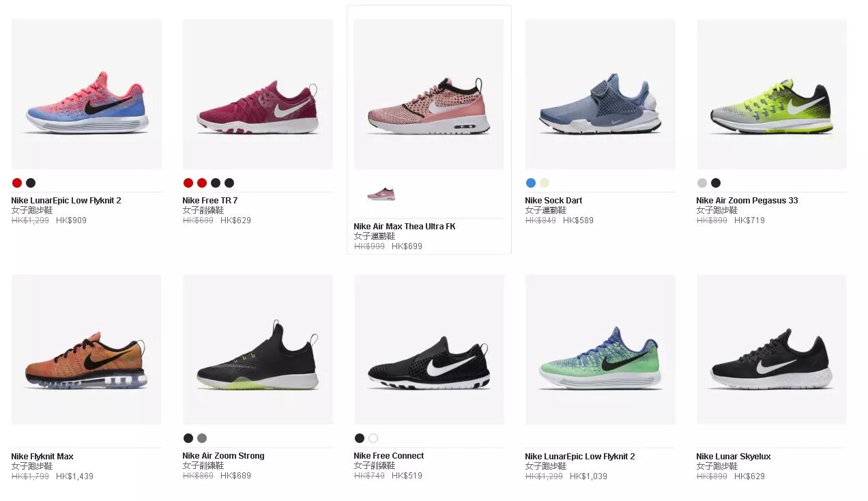Open the volt Air Zoom Pegasus 33 image
This screenshot has height=501, width=868.
coord(772,94)
